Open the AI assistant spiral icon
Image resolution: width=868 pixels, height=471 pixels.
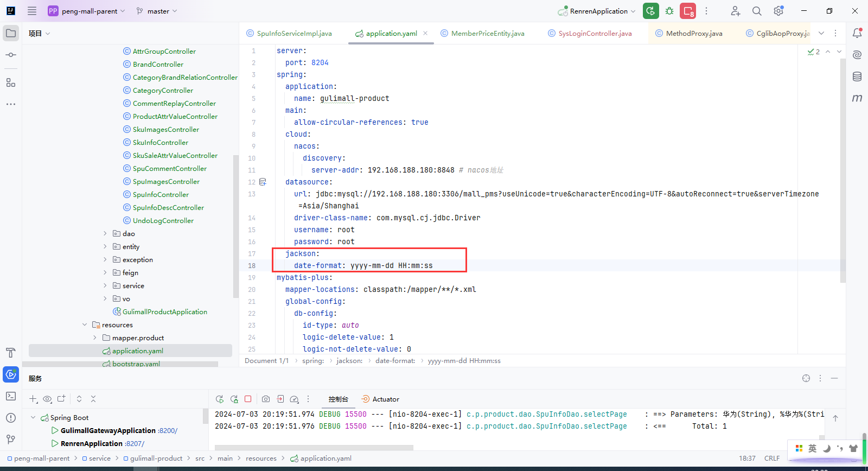point(857,55)
